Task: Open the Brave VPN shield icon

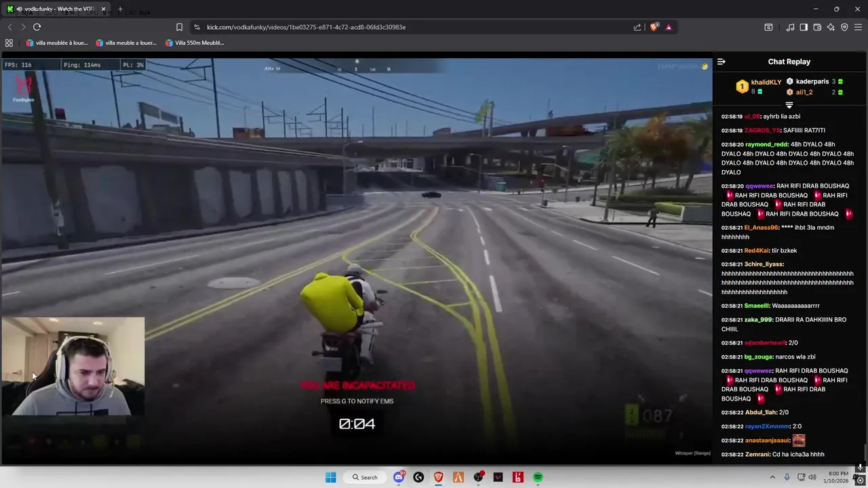Action: [x=844, y=27]
